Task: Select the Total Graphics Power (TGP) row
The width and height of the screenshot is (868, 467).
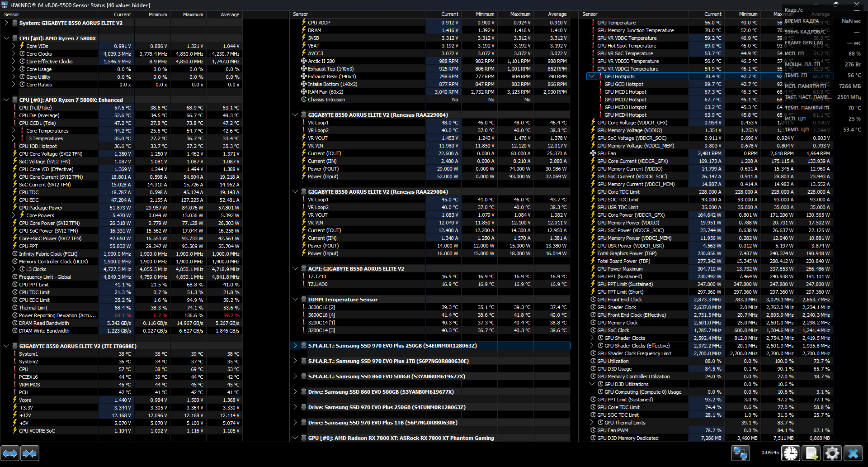Action: [x=706, y=253]
